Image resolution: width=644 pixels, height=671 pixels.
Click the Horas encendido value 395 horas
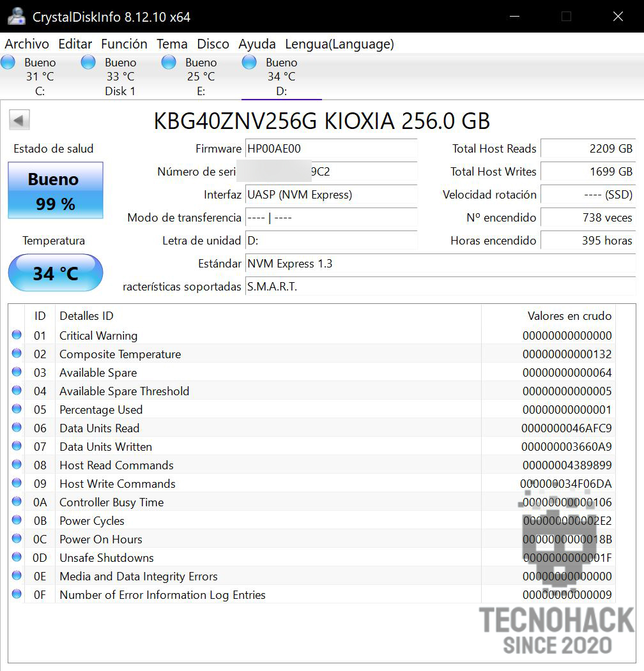click(588, 241)
